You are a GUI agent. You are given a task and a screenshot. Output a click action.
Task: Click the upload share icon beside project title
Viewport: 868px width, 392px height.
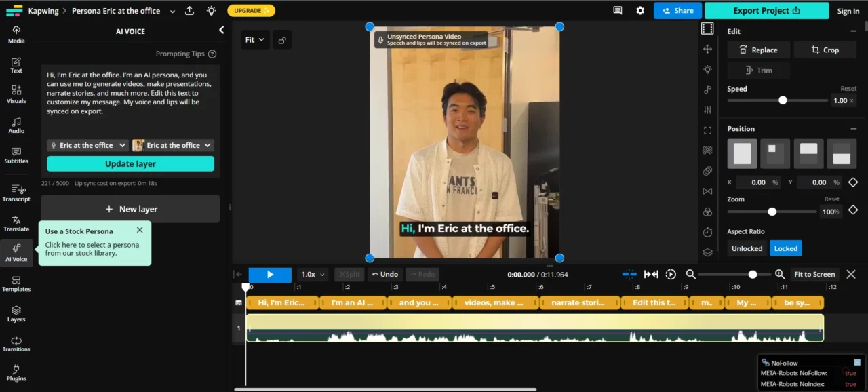[x=190, y=11]
